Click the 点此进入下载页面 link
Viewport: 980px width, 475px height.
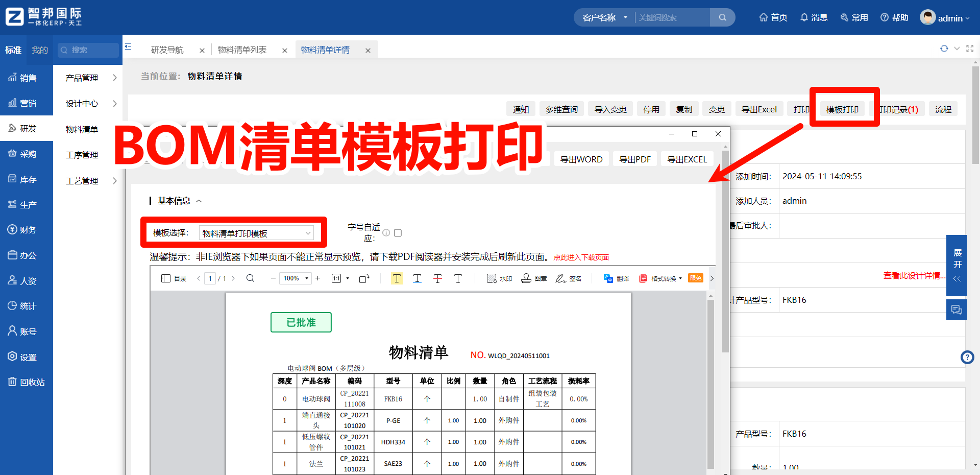pyautogui.click(x=581, y=257)
